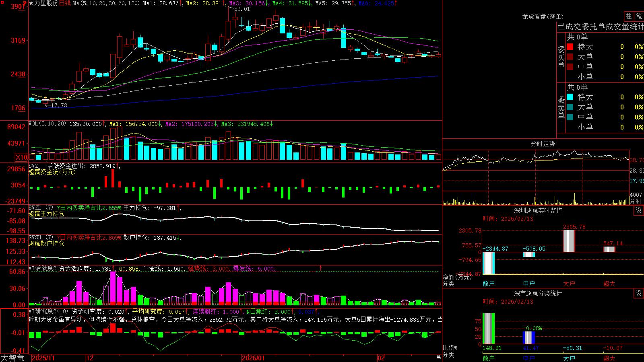Select 大户 category in 分类统计 chart
Image resolution: width=644 pixels, height=362 pixels.
569,358
